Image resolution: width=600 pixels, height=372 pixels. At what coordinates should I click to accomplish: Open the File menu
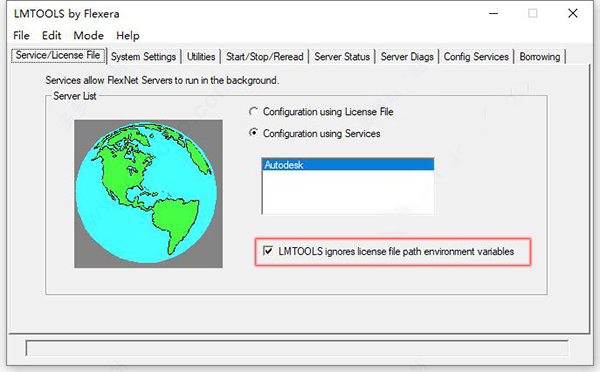coord(21,36)
